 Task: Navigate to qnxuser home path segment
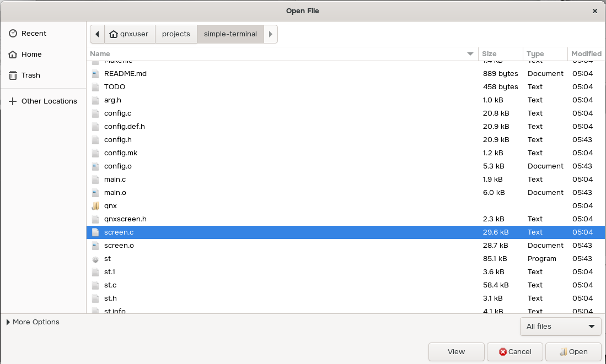coord(129,34)
